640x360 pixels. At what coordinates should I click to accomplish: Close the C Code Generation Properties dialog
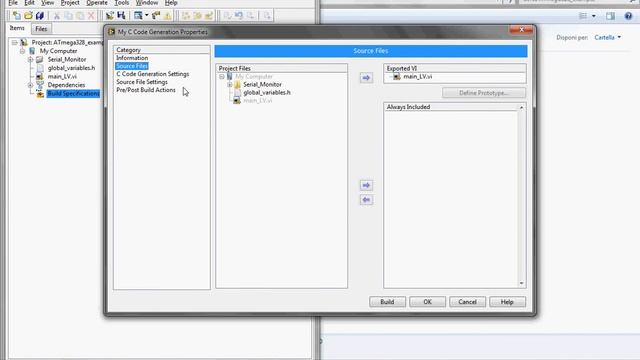click(521, 30)
